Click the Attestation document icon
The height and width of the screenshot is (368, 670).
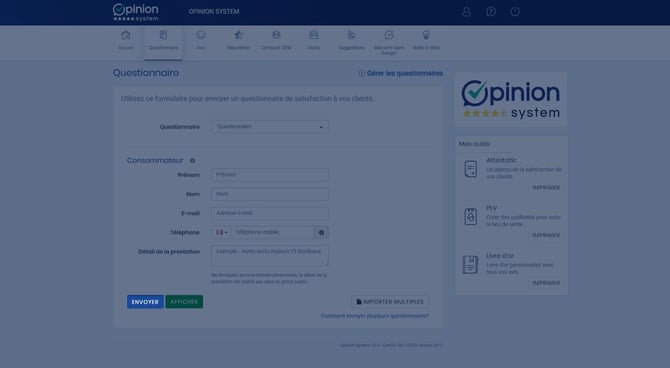pyautogui.click(x=470, y=169)
